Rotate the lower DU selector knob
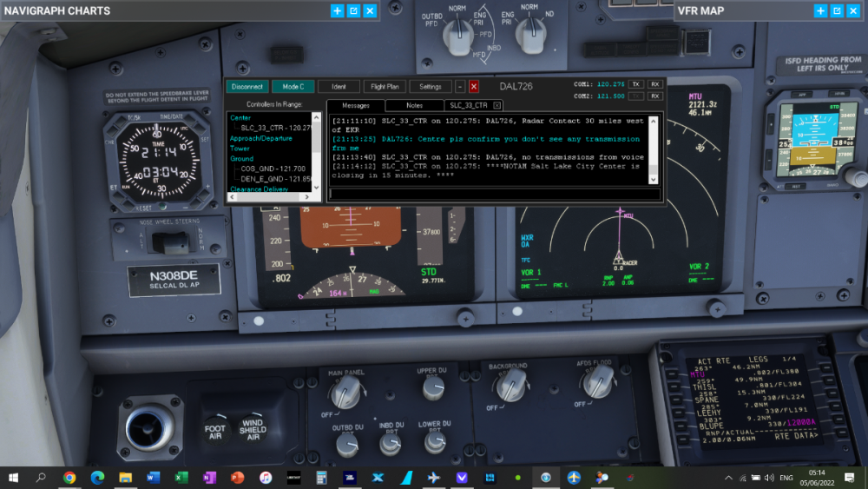Screen dimensions: 868x489 [x=531, y=35]
